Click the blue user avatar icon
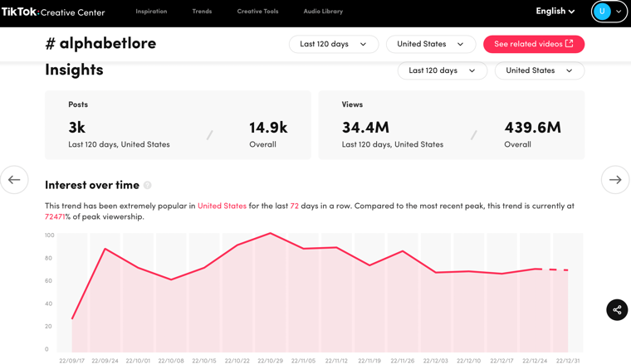 pos(602,12)
